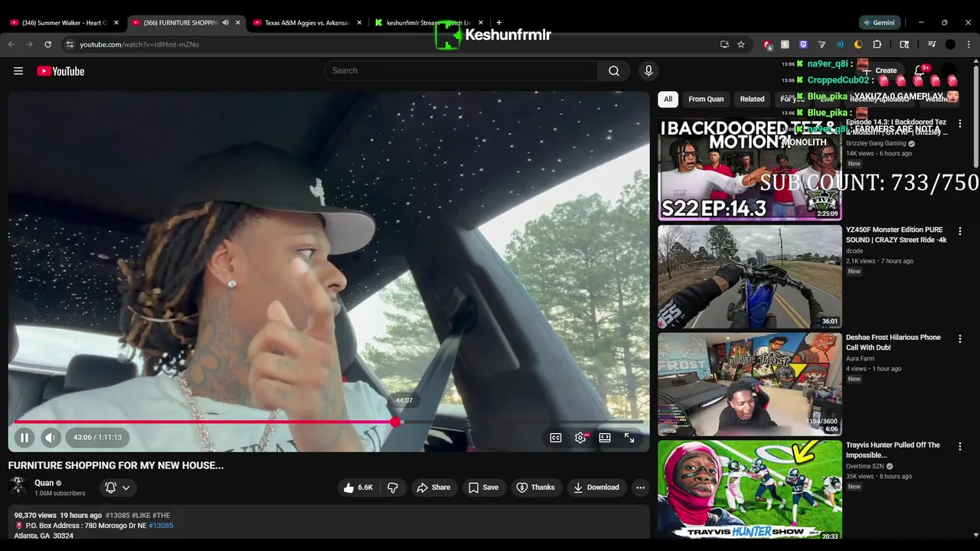Image resolution: width=980 pixels, height=551 pixels.
Task: Pause the playing video
Action: click(x=24, y=438)
